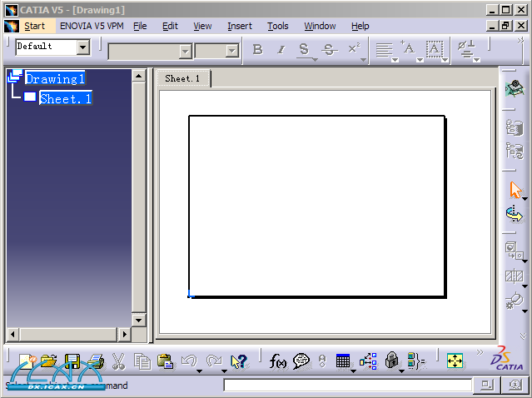Screen dimensions: 532x398
Task: Click the tree horizontal scroll right arrow
Action: coord(125,335)
